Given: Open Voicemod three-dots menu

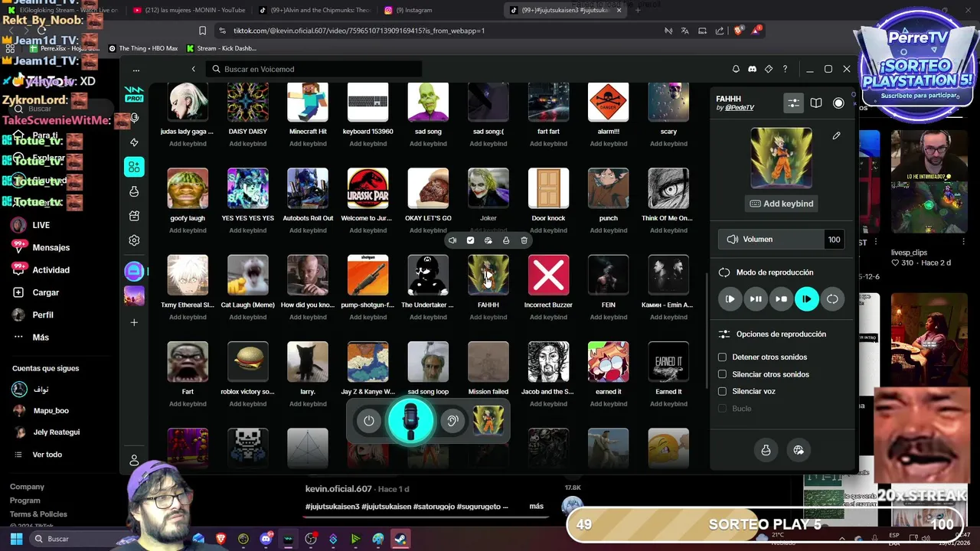Looking at the screenshot, I should pyautogui.click(x=136, y=70).
